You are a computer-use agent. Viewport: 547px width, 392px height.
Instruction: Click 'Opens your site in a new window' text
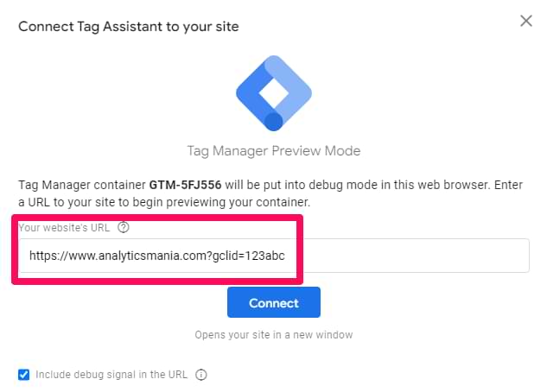click(274, 335)
